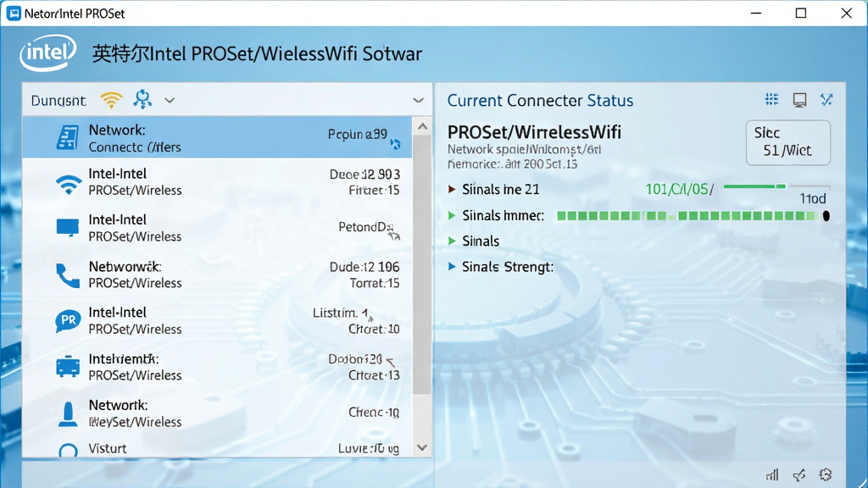
Task: Click Wi-Fi icon of Intel-Intel Dene:12 903 row
Action: coord(68,184)
